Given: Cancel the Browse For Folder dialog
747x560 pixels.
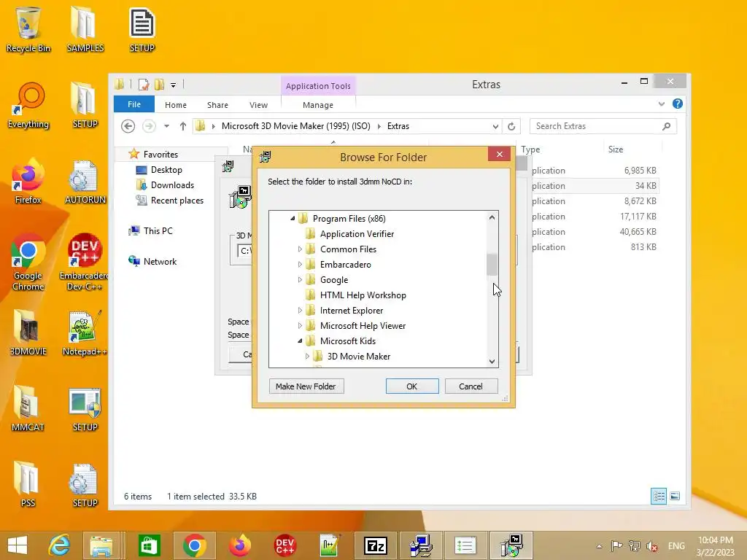Looking at the screenshot, I should point(471,386).
